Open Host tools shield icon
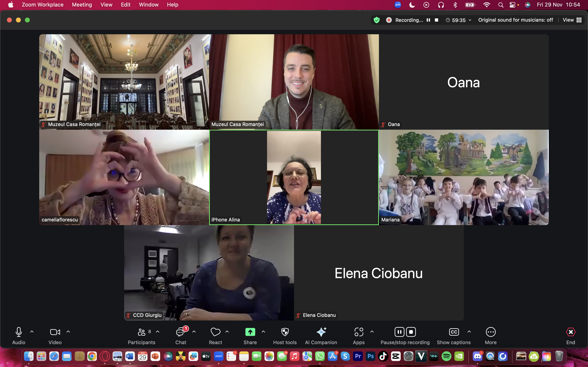Viewport: 588px width, 367px height. [285, 332]
